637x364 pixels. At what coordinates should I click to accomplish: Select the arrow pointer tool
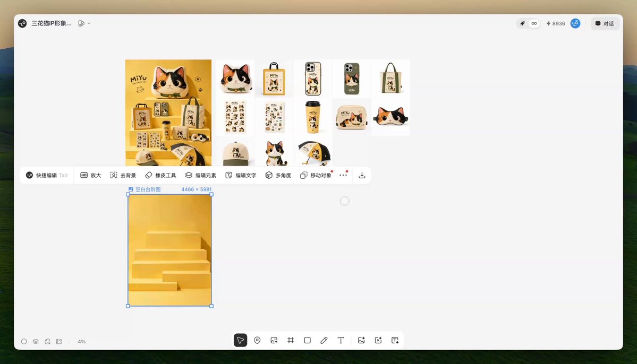(240, 340)
